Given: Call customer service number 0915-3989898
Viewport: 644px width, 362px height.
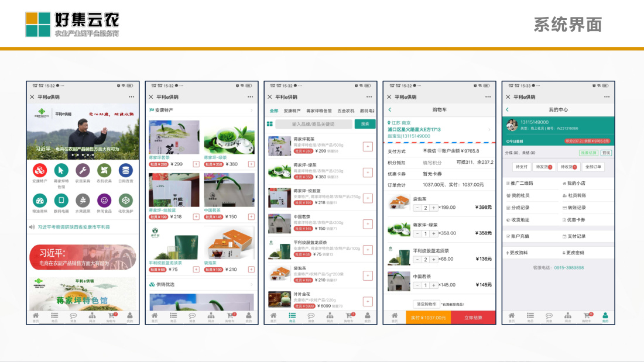Looking at the screenshot, I should point(569,268).
